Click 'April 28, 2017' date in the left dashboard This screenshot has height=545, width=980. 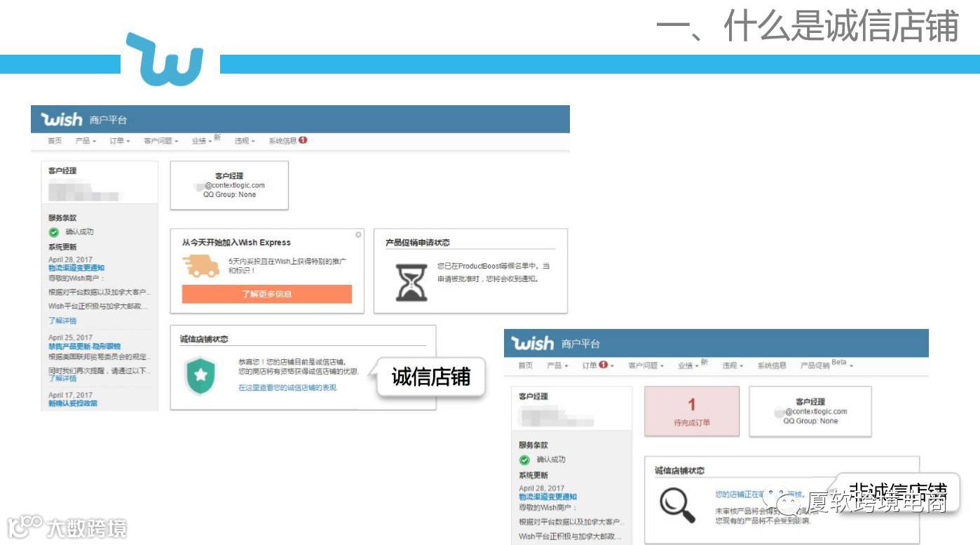coord(70,260)
